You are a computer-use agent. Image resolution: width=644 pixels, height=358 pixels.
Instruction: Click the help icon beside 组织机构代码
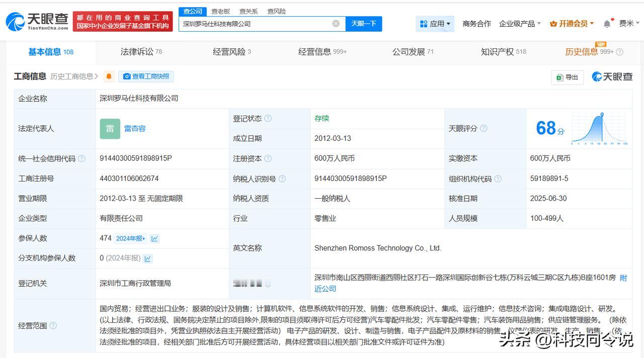(498, 178)
